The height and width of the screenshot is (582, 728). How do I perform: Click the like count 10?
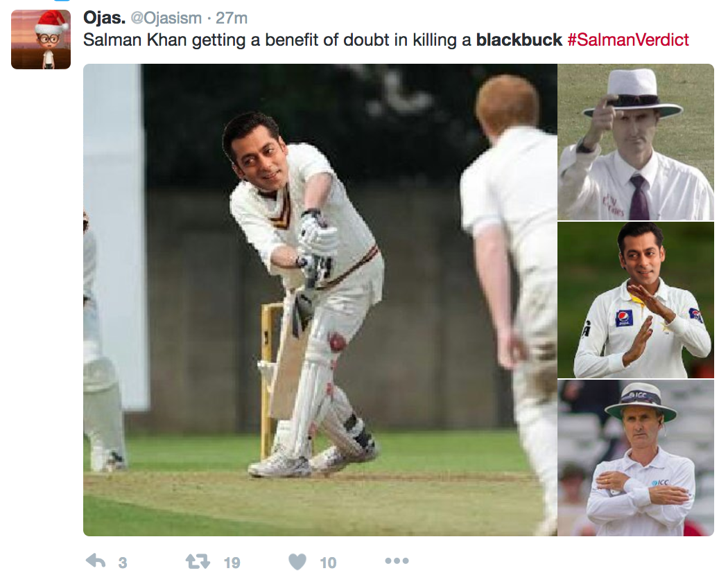(328, 563)
